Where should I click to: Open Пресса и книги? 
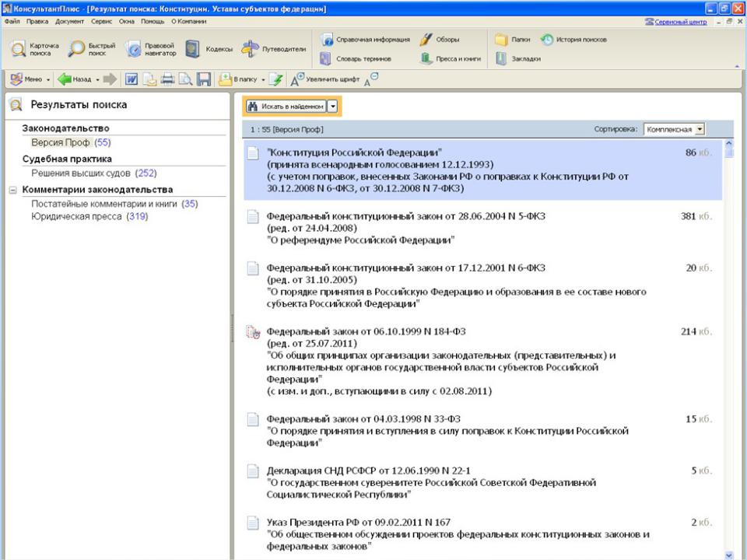(x=451, y=58)
